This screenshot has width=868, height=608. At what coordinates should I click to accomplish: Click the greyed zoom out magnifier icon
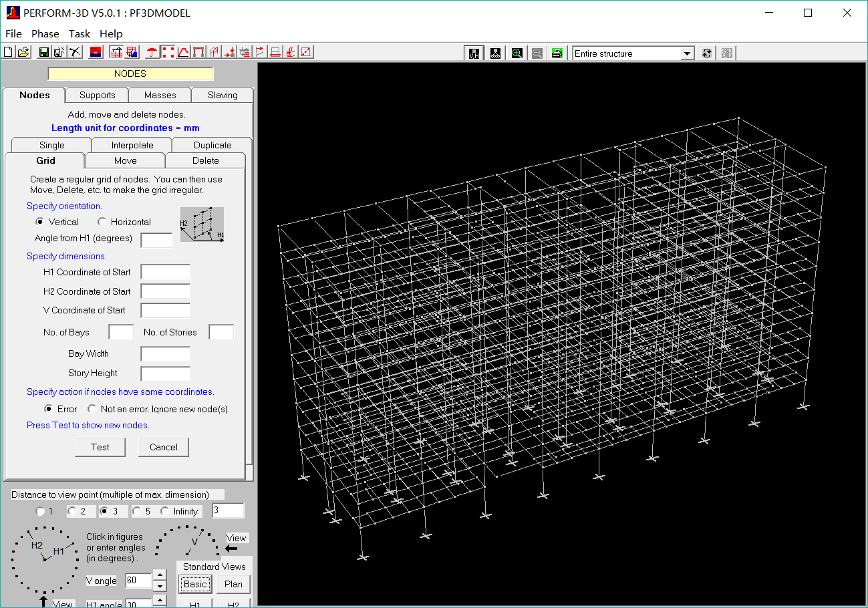pyautogui.click(x=537, y=53)
